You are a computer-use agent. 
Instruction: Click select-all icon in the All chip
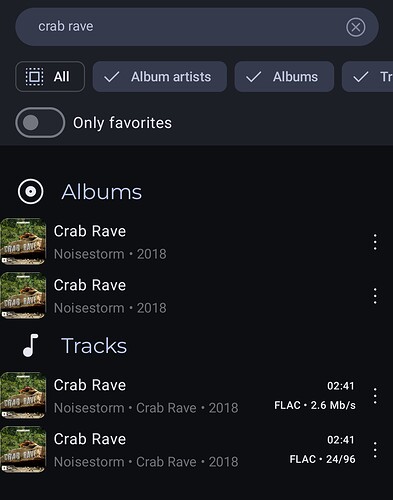click(34, 77)
